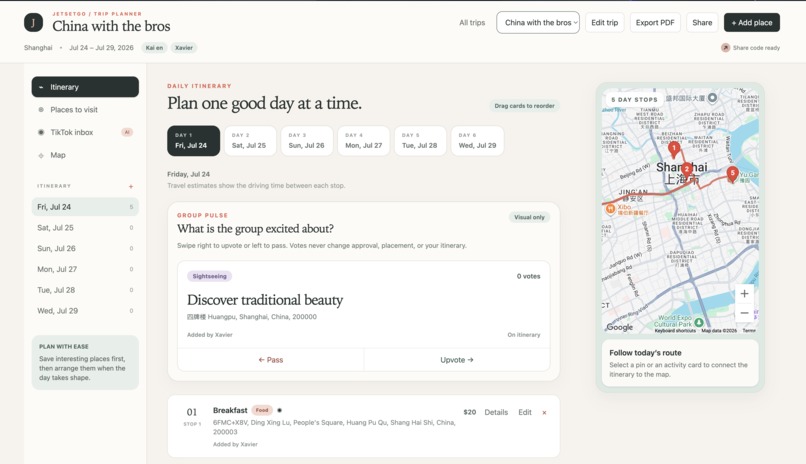Click the Sightseeing category tag

[x=209, y=276]
